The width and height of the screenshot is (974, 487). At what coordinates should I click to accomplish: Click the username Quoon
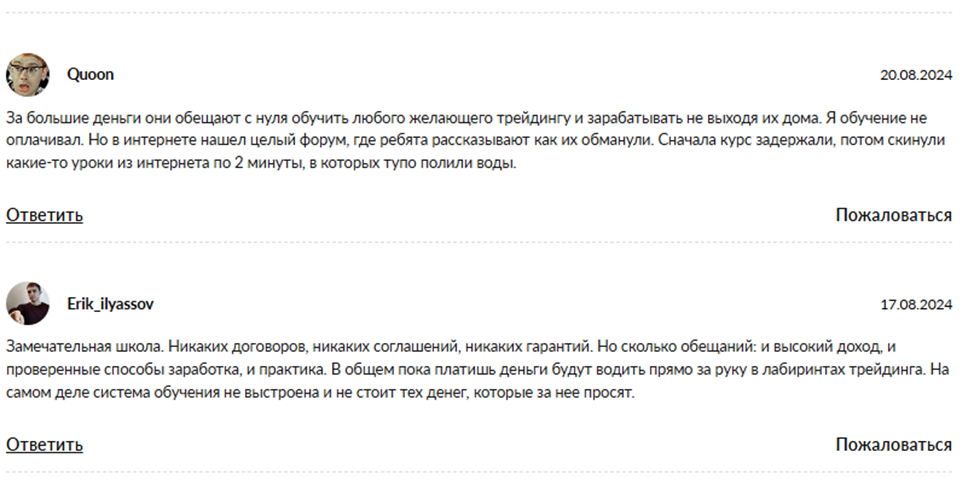(90, 75)
